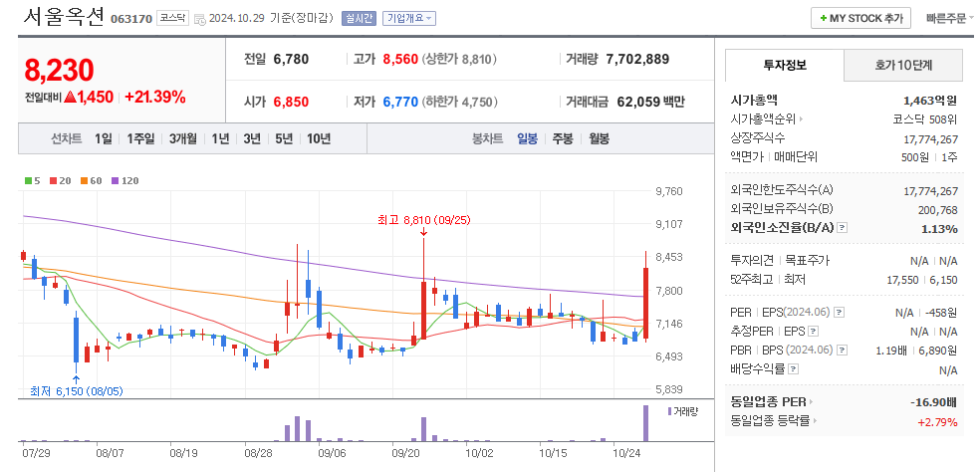The width and height of the screenshot is (980, 472).
Task: Click the 하한가 4,750 text
Action: [459, 102]
